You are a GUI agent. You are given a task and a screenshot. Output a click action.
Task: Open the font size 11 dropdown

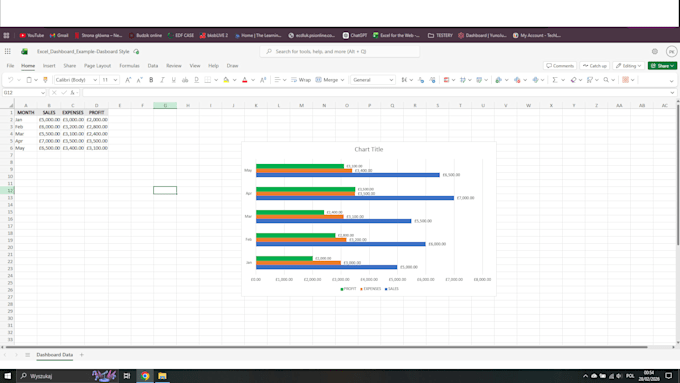click(x=115, y=80)
